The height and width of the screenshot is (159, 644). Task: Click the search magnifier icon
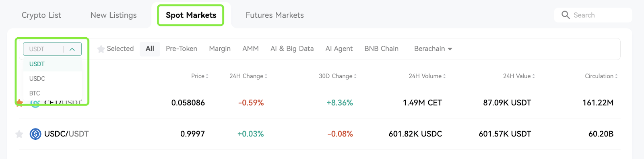[566, 15]
